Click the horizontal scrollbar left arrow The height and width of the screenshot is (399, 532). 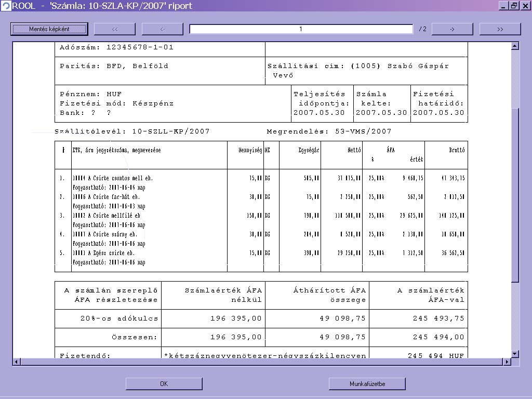pyautogui.click(x=16, y=362)
